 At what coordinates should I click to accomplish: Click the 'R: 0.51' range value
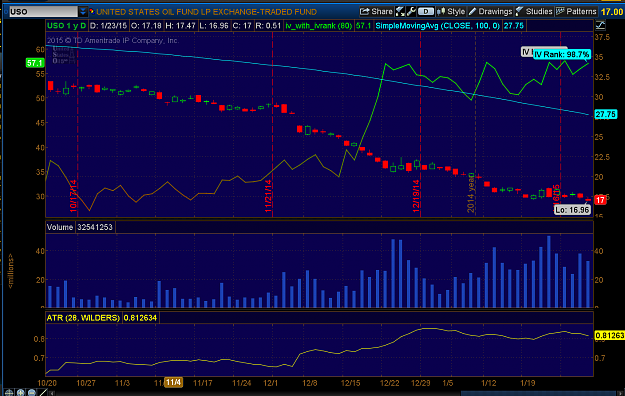pos(268,26)
